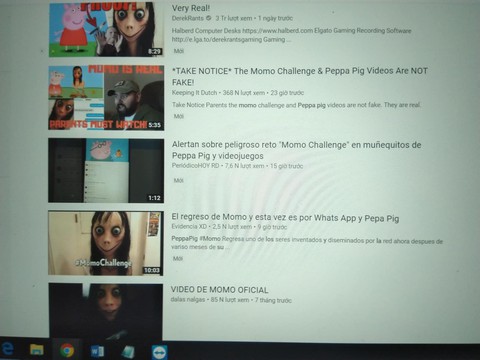
Task: Click the 1:12 duration badge
Action: pos(154,198)
